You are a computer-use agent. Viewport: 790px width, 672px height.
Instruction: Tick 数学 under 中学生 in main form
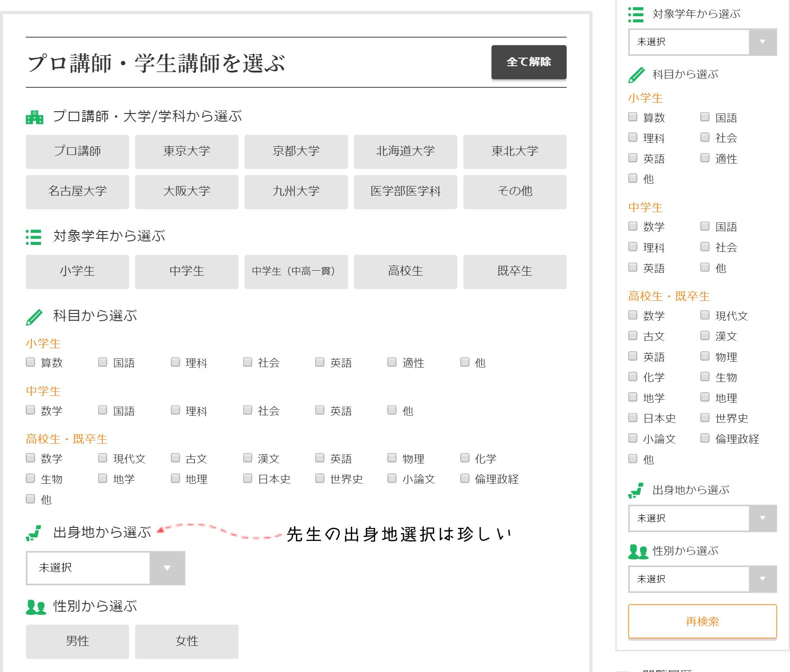(31, 410)
